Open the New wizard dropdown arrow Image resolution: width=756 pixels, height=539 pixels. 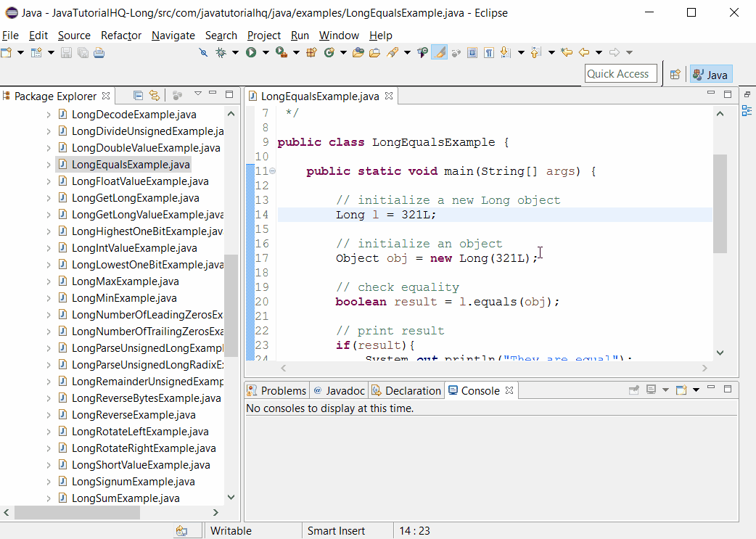click(20, 52)
